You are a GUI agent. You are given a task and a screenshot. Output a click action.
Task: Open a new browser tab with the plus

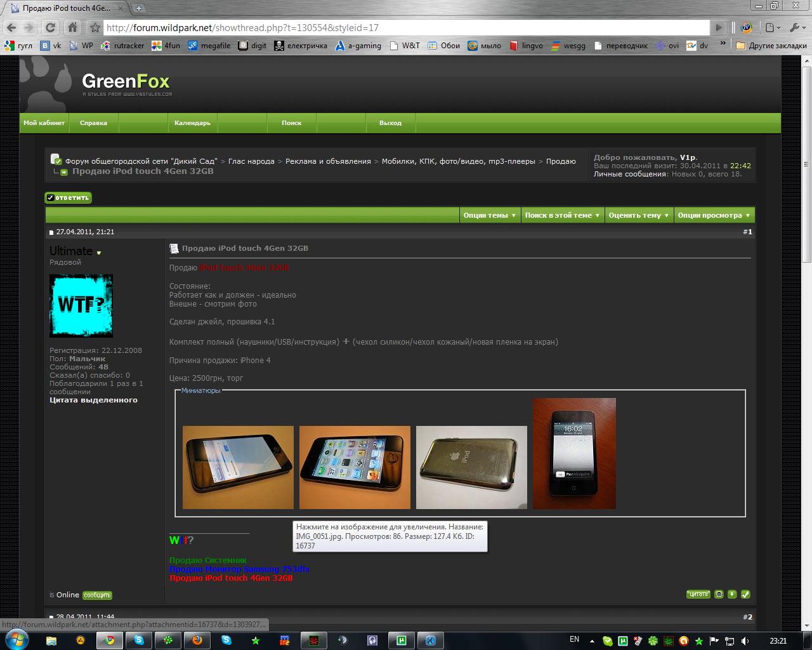tap(139, 8)
